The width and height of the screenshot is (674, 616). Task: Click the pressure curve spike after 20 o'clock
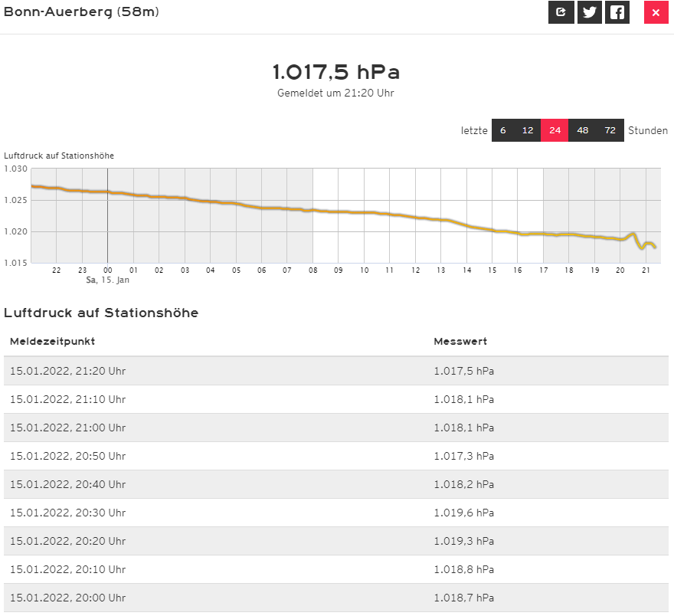pos(633,234)
